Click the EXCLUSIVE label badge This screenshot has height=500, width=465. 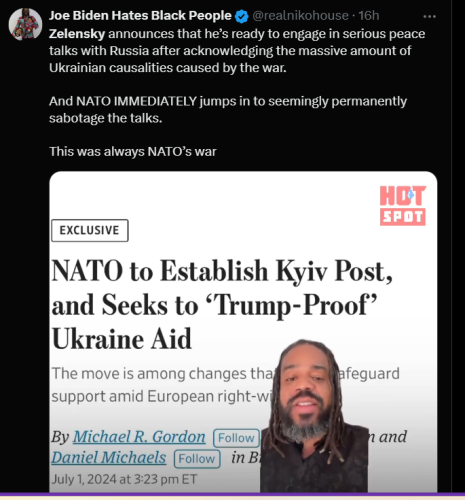(90, 230)
